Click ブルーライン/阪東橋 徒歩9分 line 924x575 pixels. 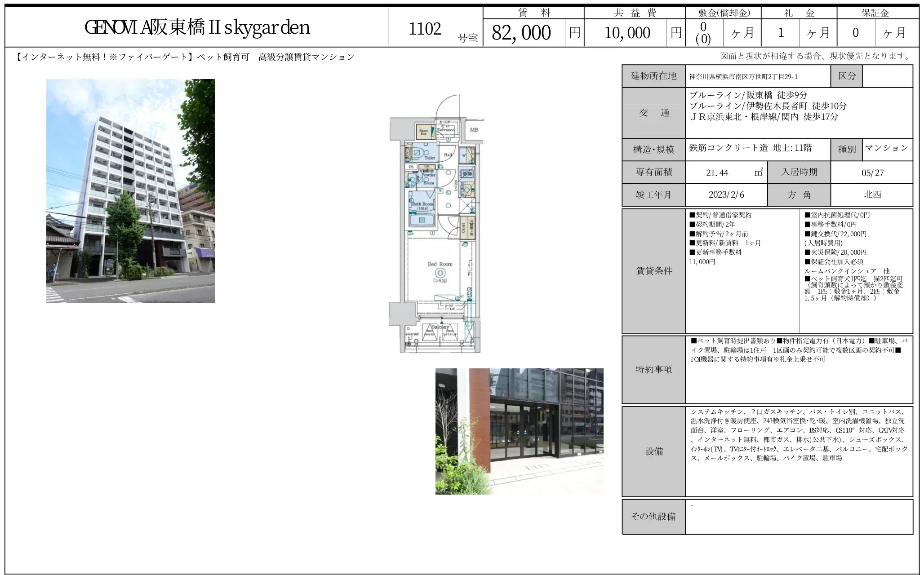(748, 95)
